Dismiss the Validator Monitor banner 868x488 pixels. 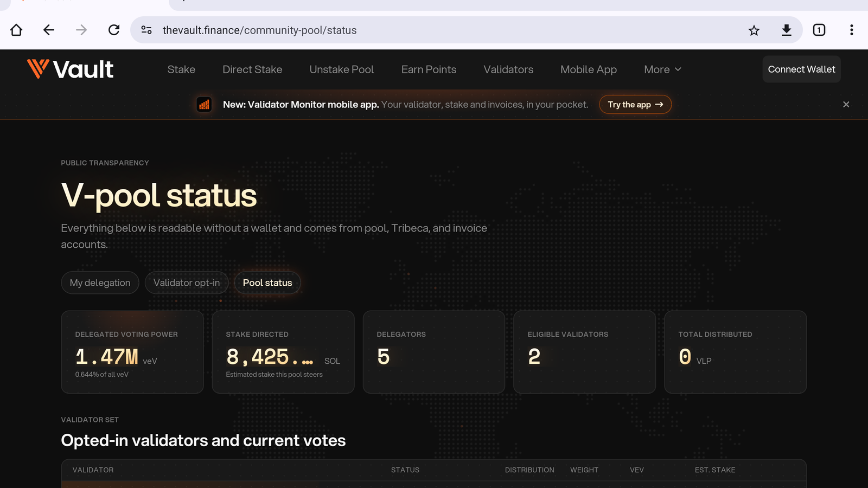[x=846, y=105]
